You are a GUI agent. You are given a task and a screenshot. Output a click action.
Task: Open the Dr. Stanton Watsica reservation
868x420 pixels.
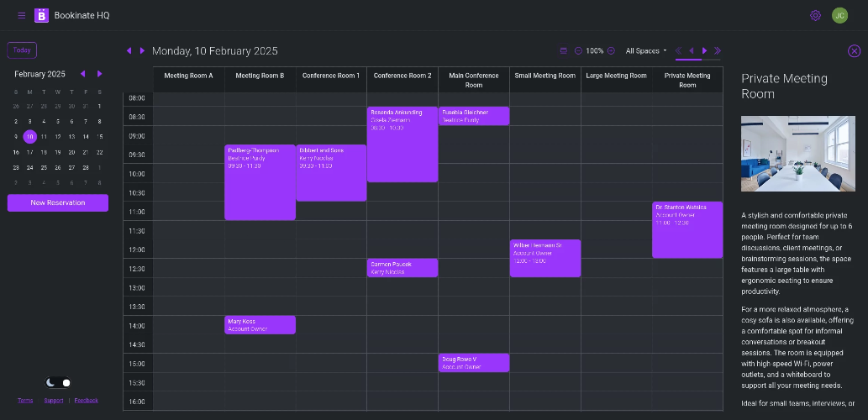(x=687, y=229)
